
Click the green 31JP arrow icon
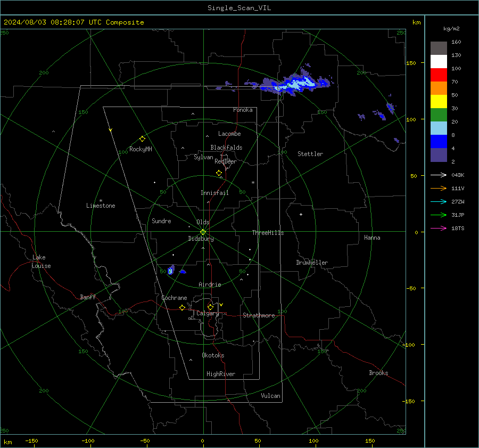click(439, 215)
